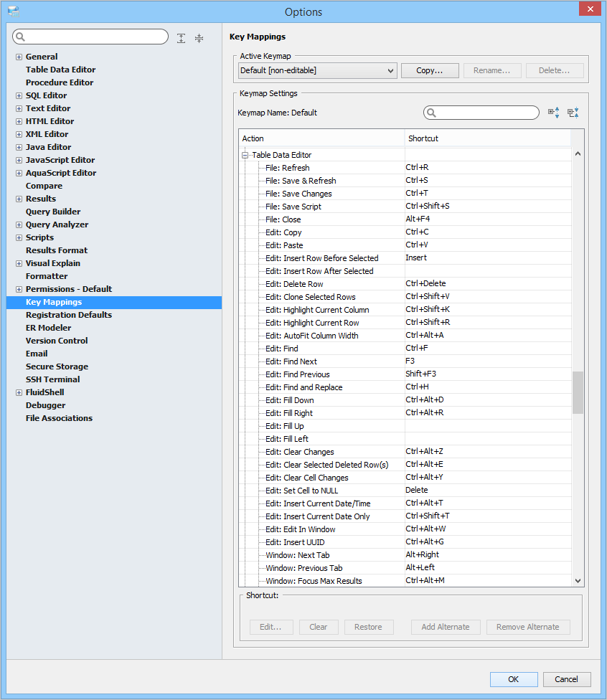Select the 'Edit: Clone Selected Rows' action
The image size is (607, 700).
click(405, 297)
